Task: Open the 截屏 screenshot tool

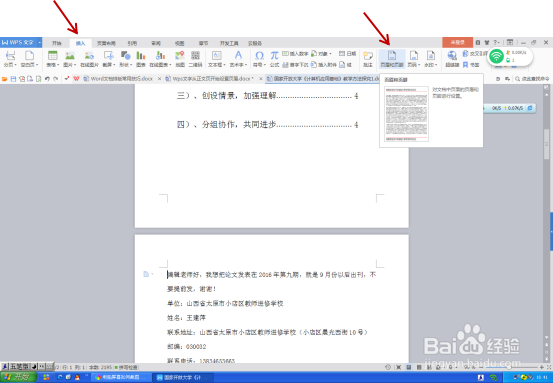Action: (109, 59)
